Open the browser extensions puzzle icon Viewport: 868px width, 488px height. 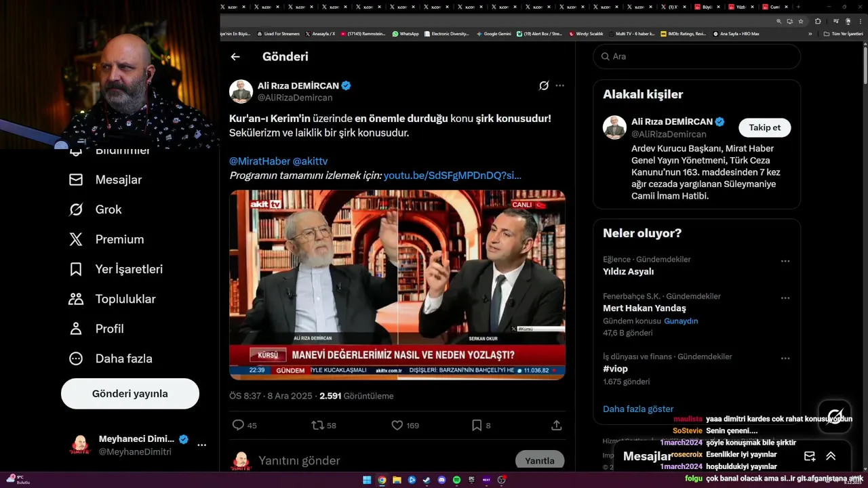pyautogui.click(x=818, y=21)
